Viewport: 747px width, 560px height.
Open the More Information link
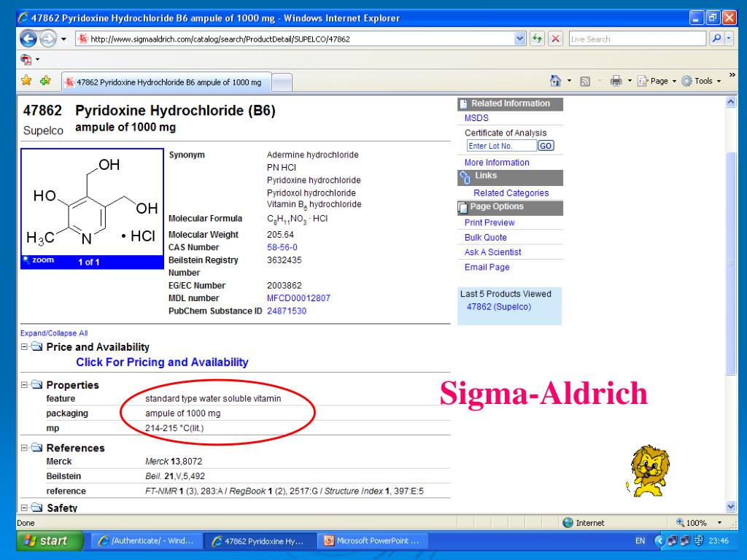coord(497,163)
